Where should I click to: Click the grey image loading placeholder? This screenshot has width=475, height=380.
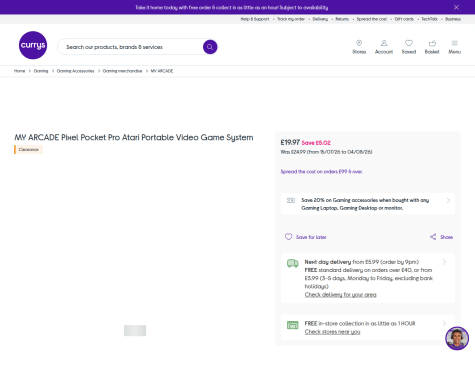[x=135, y=330]
